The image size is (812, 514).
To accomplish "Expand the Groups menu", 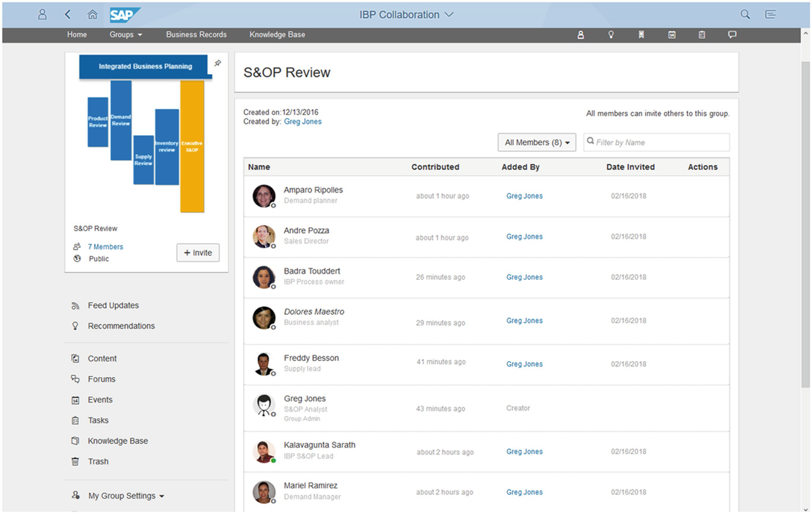I will [125, 35].
